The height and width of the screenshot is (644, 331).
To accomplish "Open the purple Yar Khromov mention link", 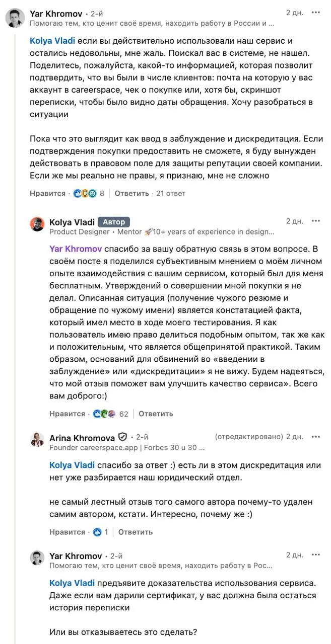I will [x=76, y=249].
